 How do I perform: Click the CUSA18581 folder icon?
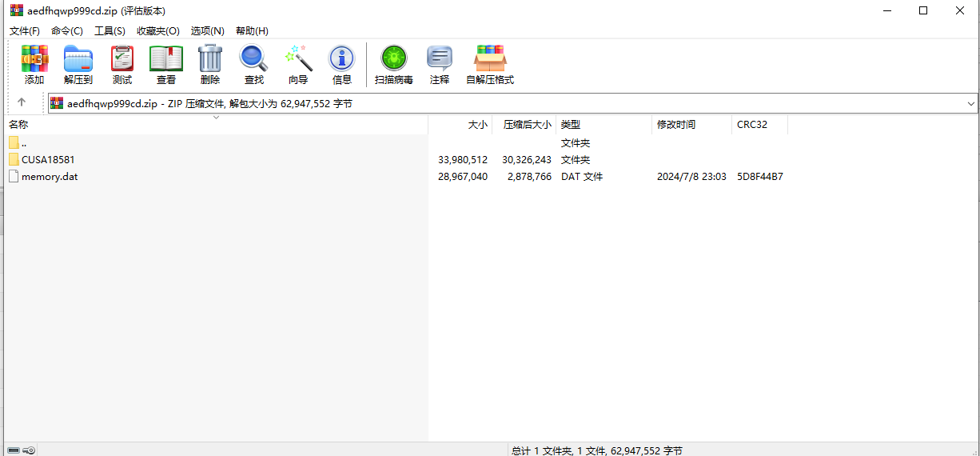(x=14, y=159)
